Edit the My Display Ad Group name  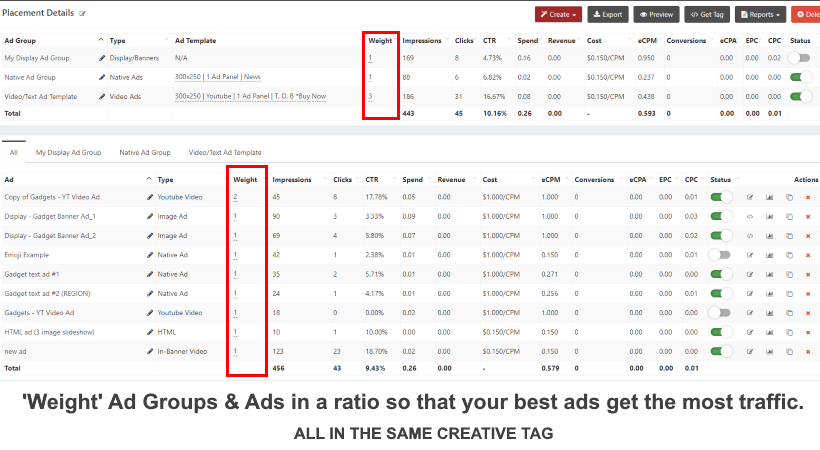click(x=102, y=58)
